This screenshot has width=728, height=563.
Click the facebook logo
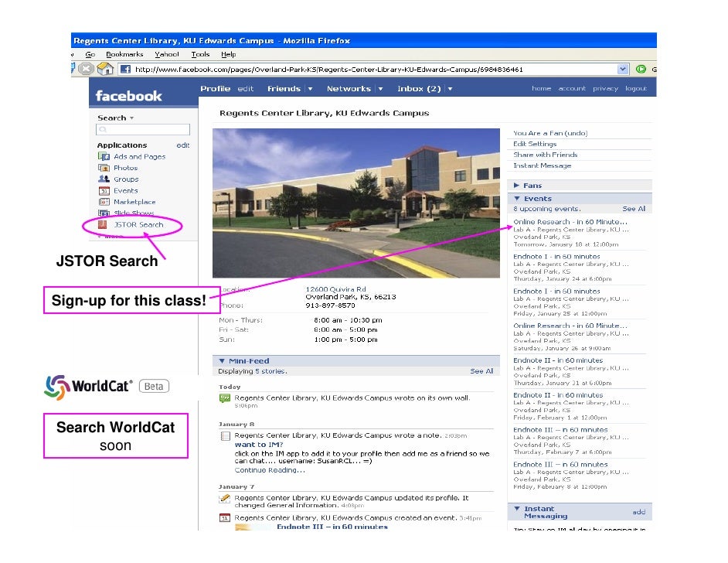tap(128, 96)
